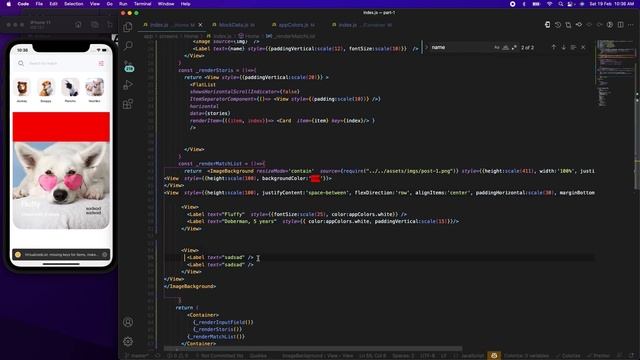Click the Wi-Fi icon in the menu bar
The height and width of the screenshot is (360, 640).
[549, 4]
